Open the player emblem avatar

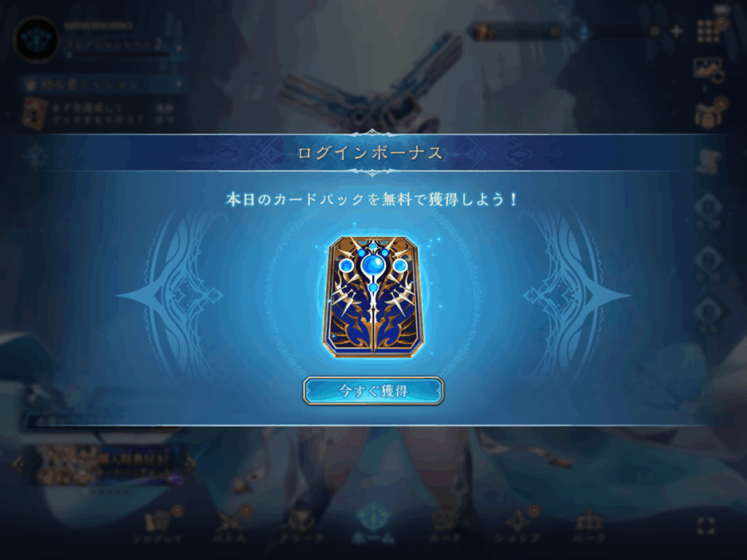point(36,40)
